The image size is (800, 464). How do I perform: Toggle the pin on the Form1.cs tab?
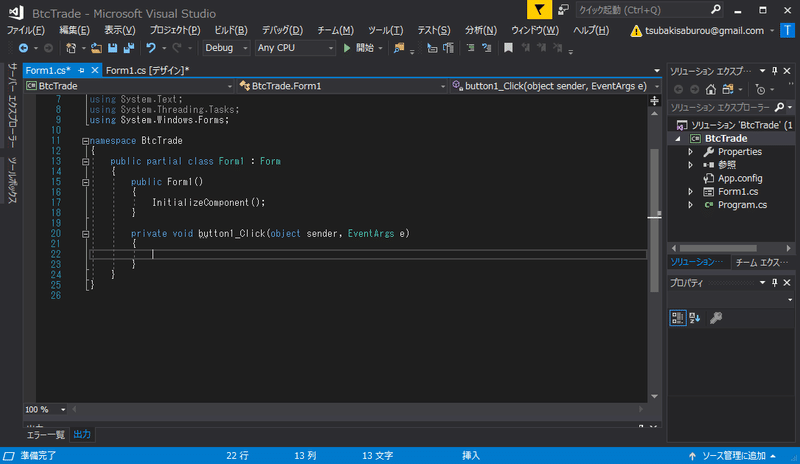[x=81, y=70]
